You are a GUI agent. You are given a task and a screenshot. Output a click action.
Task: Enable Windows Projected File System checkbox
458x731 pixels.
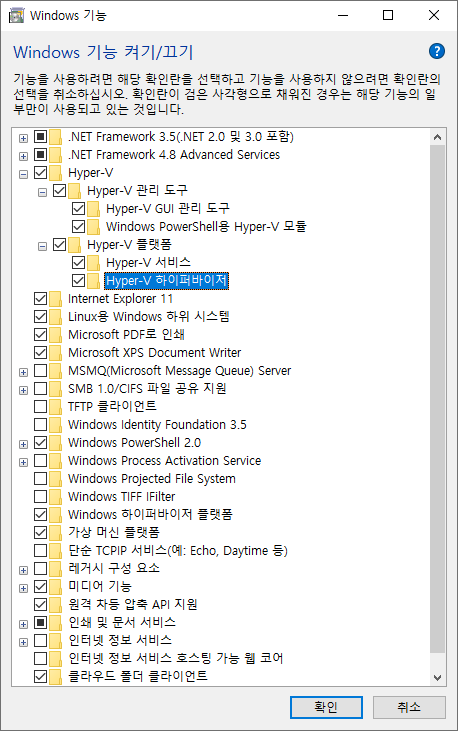click(x=41, y=478)
